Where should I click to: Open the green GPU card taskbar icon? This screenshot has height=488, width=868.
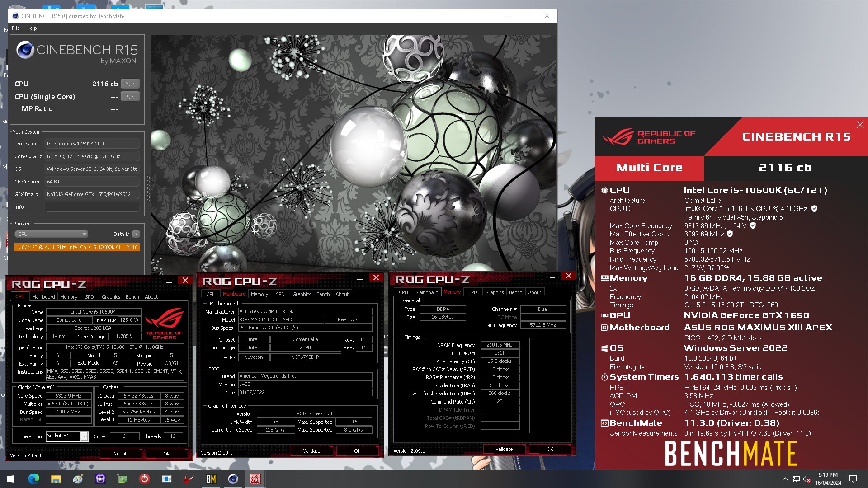pos(122,479)
